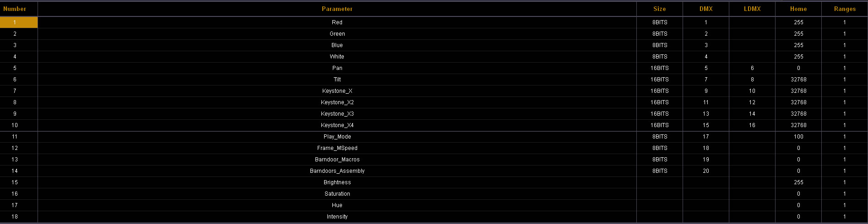Edit Keystone_X2 LDMX value 12
Image resolution: width=868 pixels, height=224 pixels.
(x=752, y=102)
